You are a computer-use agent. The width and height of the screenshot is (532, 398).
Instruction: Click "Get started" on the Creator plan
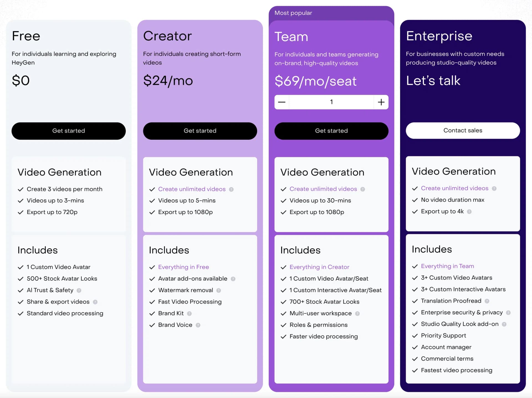click(200, 131)
